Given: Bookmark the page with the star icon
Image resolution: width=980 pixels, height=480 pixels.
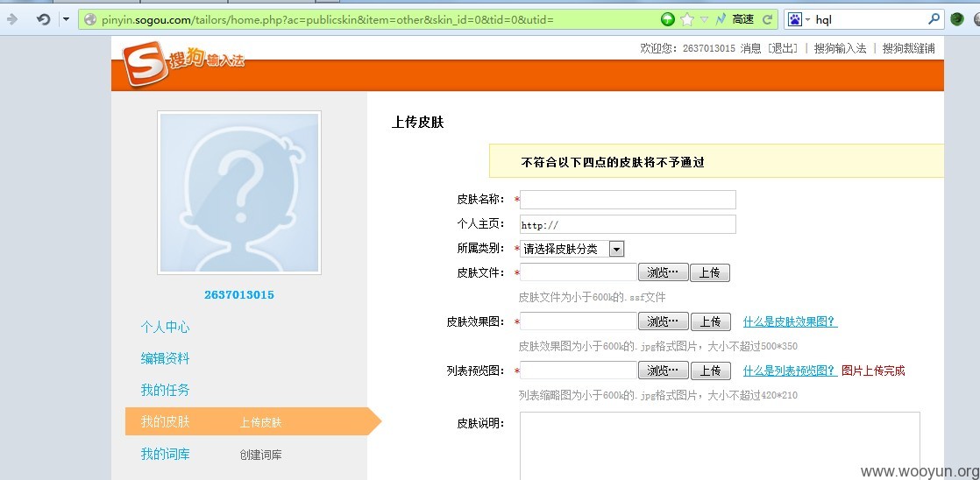Looking at the screenshot, I should (687, 19).
